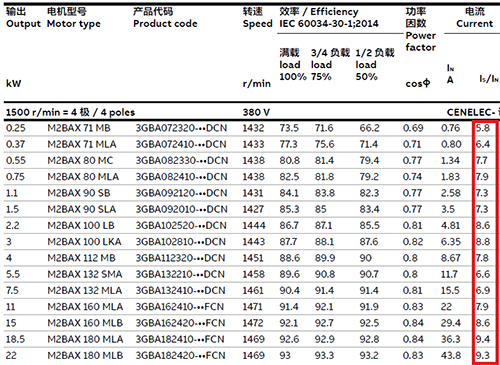This screenshot has height=365, width=500.
Task: Select current value 43.8 in last row
Action: [x=451, y=355]
